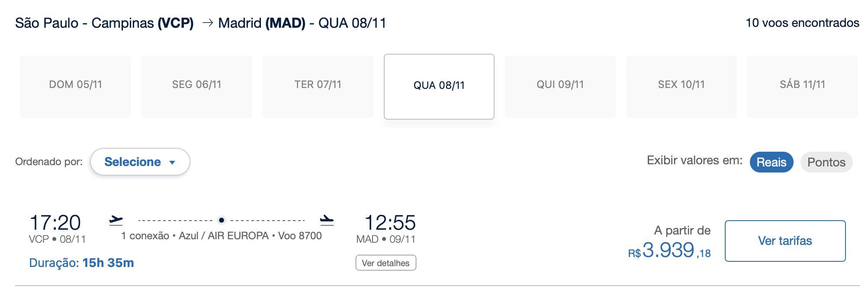This screenshot has width=868, height=293.
Task: Open Ver detalhes for the flight
Action: click(x=386, y=263)
